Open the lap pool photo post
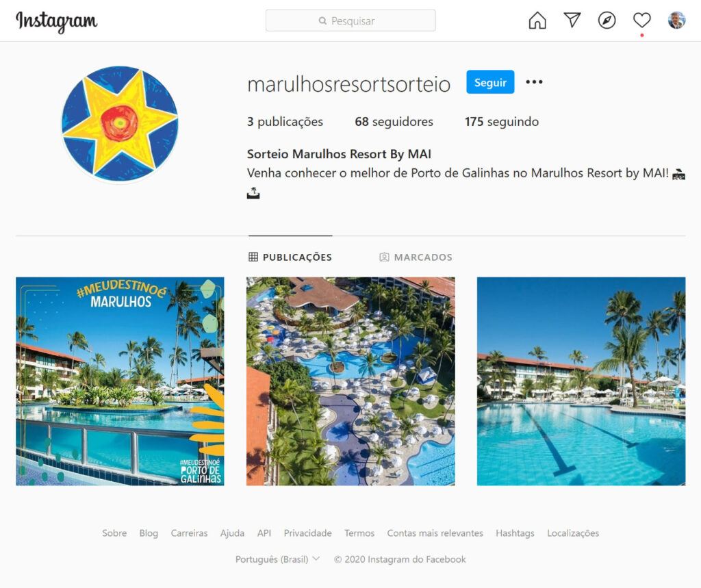The image size is (701, 588). coord(581,381)
